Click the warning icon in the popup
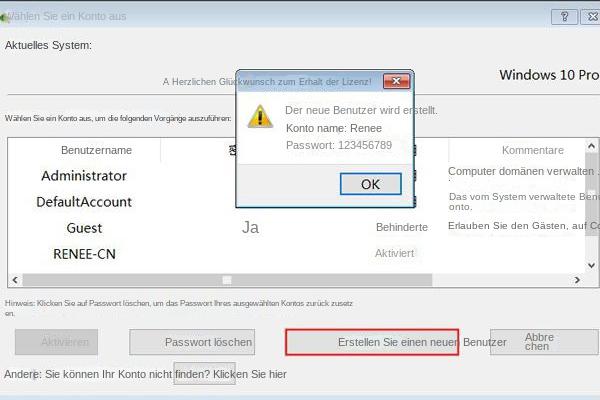The width and height of the screenshot is (600, 400). (x=260, y=116)
